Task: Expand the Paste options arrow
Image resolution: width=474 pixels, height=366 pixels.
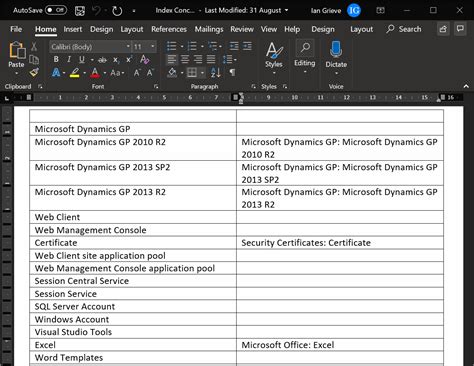Action: tap(17, 73)
